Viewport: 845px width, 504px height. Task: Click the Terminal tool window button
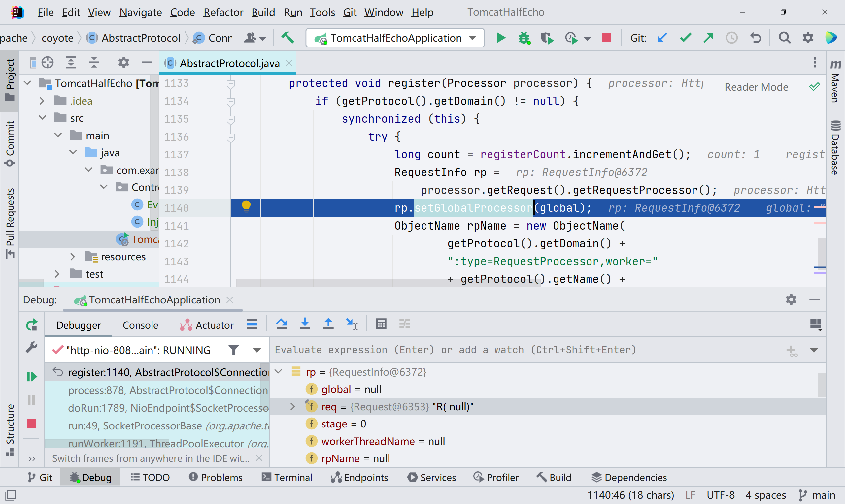tap(287, 477)
